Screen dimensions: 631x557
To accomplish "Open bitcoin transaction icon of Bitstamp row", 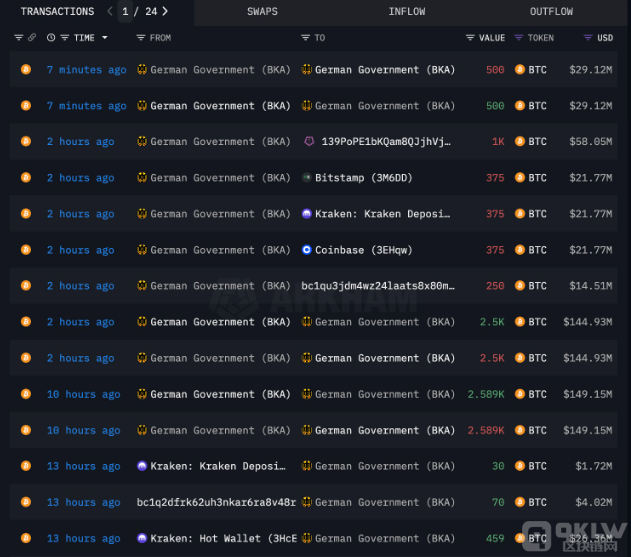I will 26,177.
